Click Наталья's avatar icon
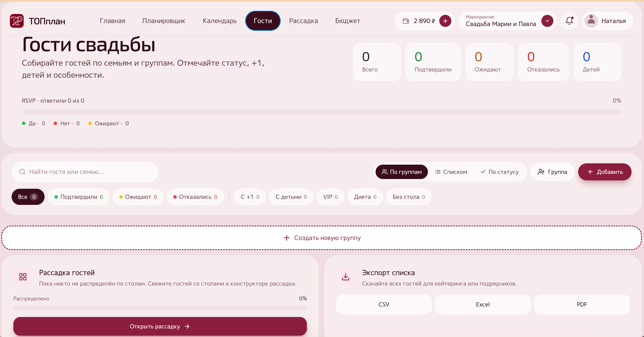644x337 pixels. pos(591,21)
